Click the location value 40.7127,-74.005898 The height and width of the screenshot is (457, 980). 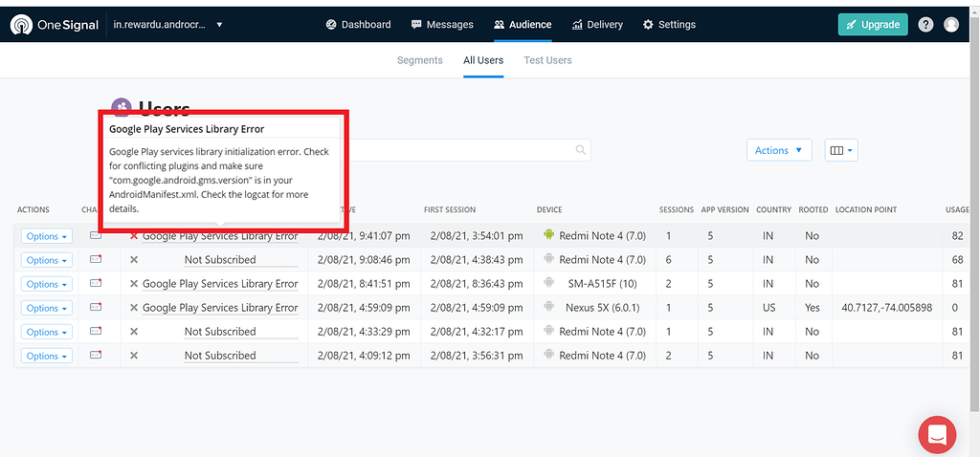tap(887, 308)
